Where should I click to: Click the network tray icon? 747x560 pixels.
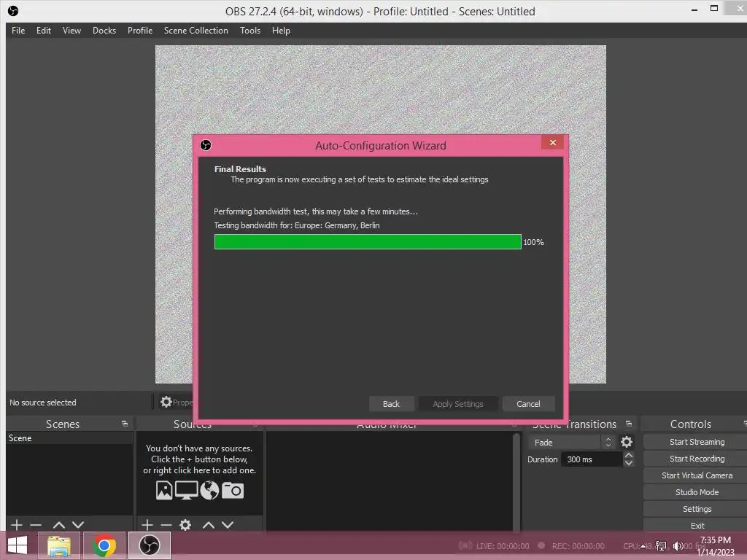click(661, 545)
